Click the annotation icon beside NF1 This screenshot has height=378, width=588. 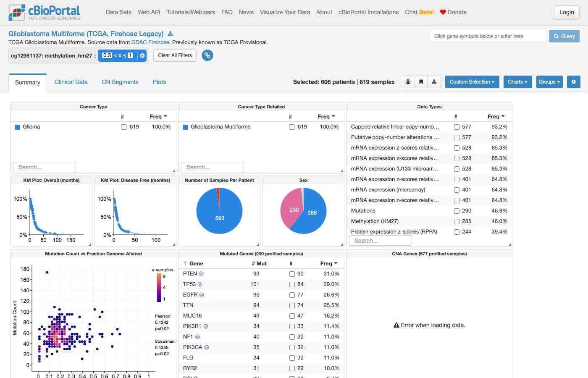click(x=197, y=337)
